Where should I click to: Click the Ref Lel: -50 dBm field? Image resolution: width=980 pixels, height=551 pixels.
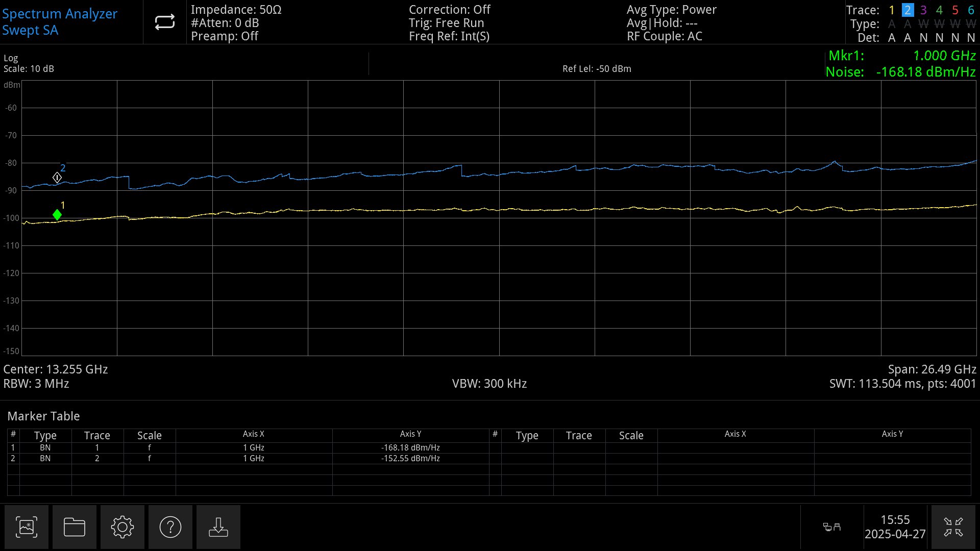click(596, 68)
